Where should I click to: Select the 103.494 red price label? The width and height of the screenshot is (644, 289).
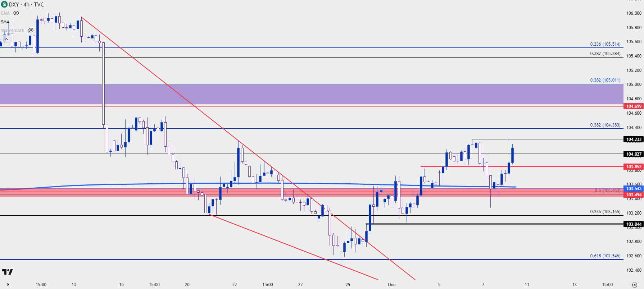click(634, 195)
